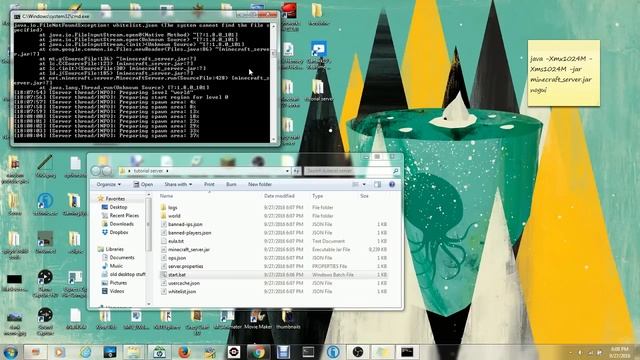Open Videos library
This screenshot has width=640, height=360.
(117, 291)
